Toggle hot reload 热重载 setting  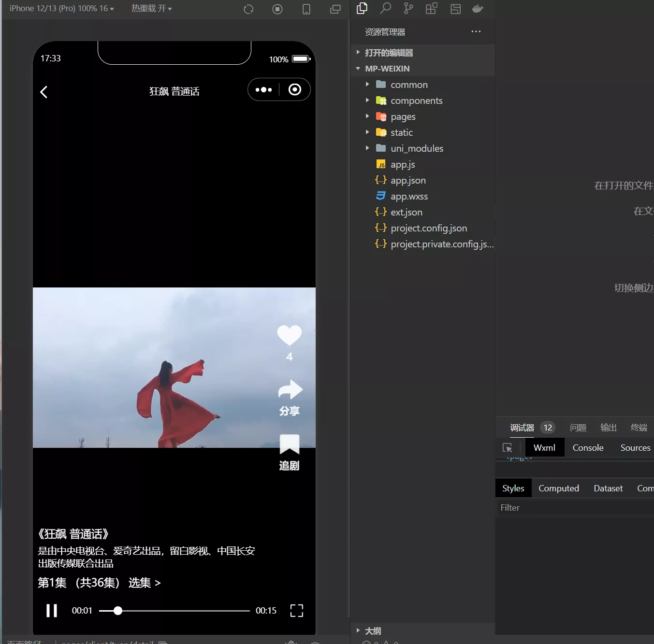[152, 9]
